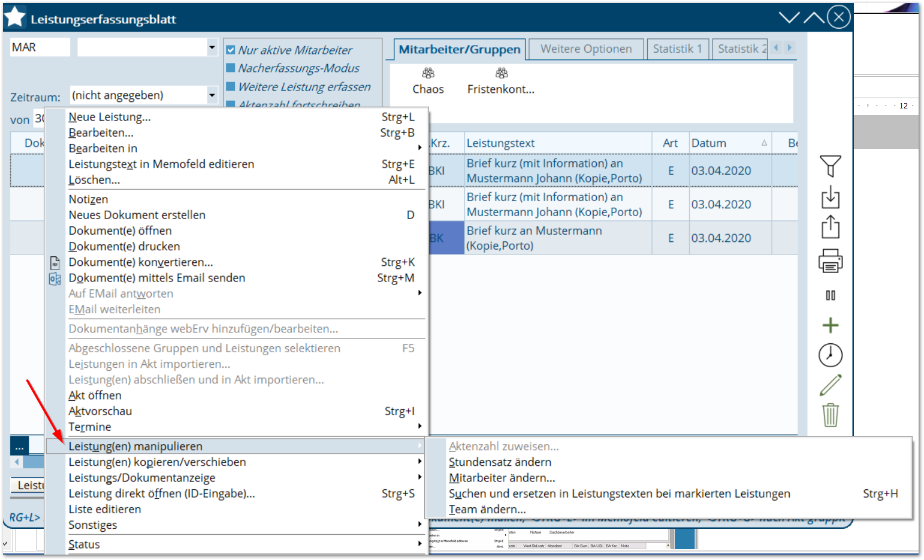The image size is (924, 560).
Task: Click the green pencil edit icon
Action: click(x=831, y=385)
